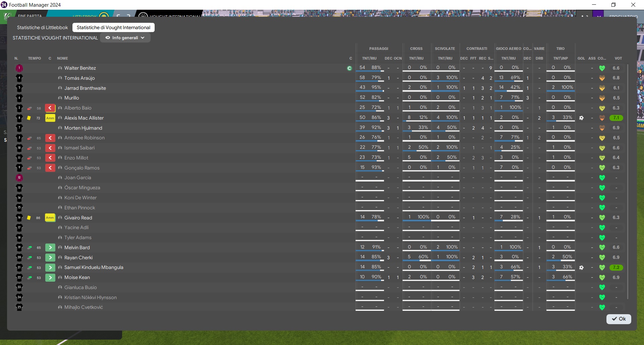
Task: Sort by the ASS column header
Action: pyautogui.click(x=592, y=58)
